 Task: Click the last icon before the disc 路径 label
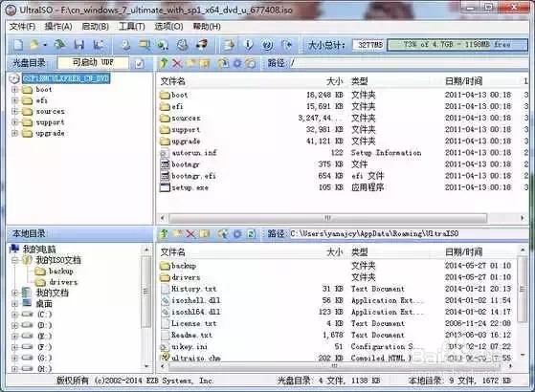251,63
